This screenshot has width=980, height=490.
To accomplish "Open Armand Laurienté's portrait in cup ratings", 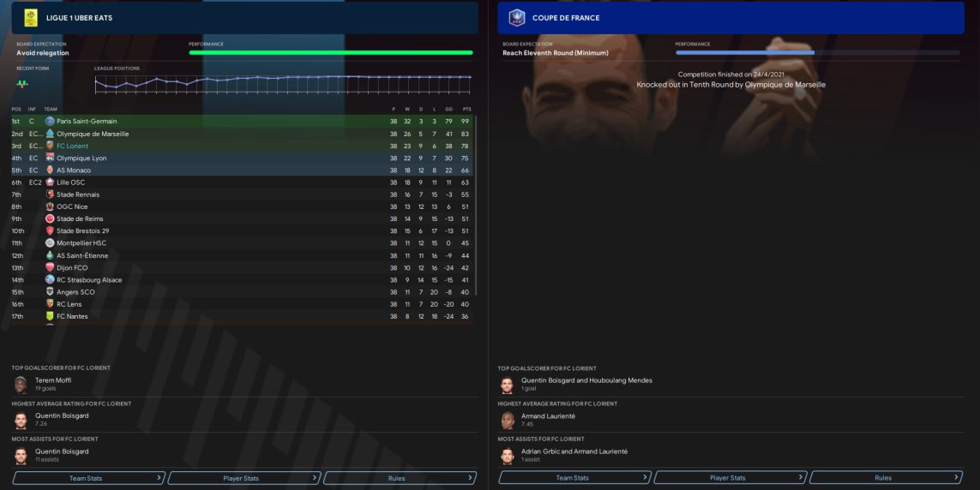I will [x=507, y=420].
